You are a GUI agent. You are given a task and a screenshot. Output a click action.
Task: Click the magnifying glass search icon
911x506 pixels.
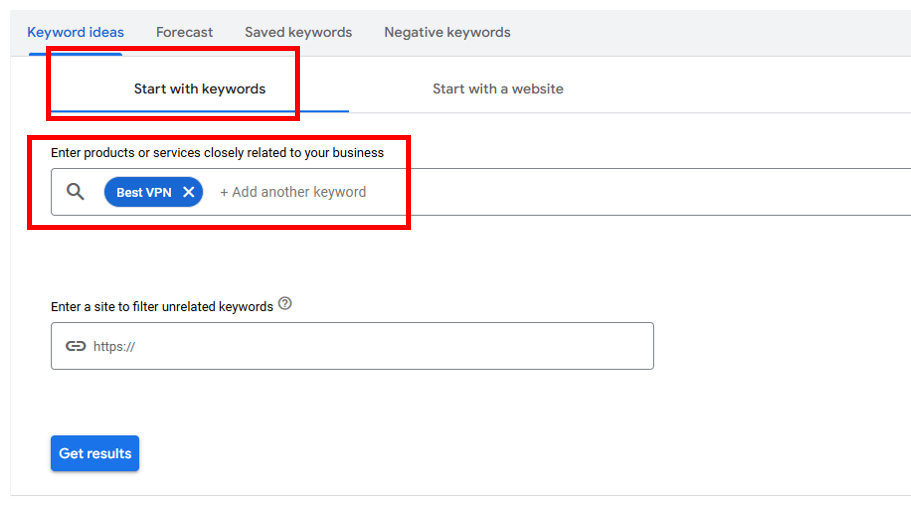(75, 192)
